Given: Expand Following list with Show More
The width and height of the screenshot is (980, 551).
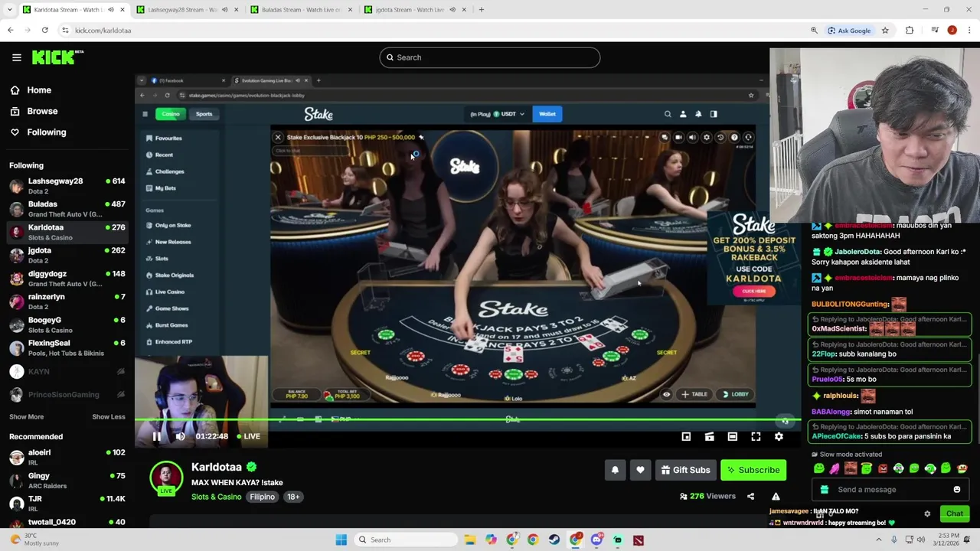Looking at the screenshot, I should pyautogui.click(x=26, y=417).
